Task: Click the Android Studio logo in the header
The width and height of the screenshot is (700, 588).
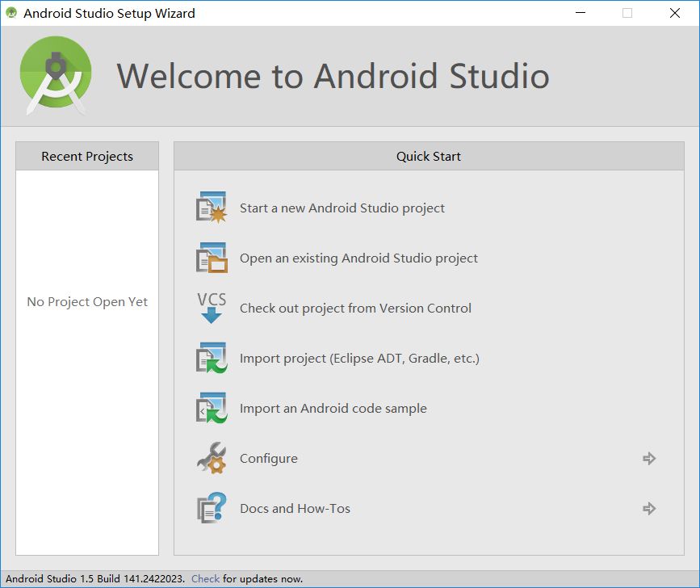Action: point(56,75)
